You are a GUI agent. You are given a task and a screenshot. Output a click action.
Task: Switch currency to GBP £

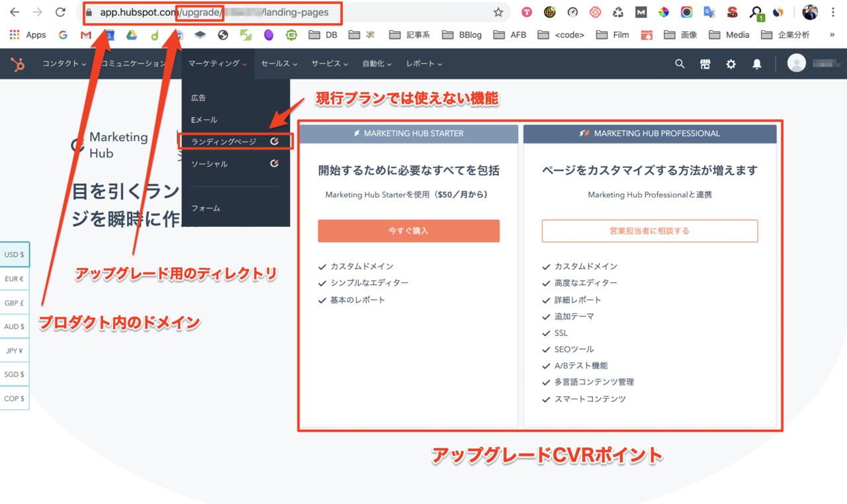15,302
